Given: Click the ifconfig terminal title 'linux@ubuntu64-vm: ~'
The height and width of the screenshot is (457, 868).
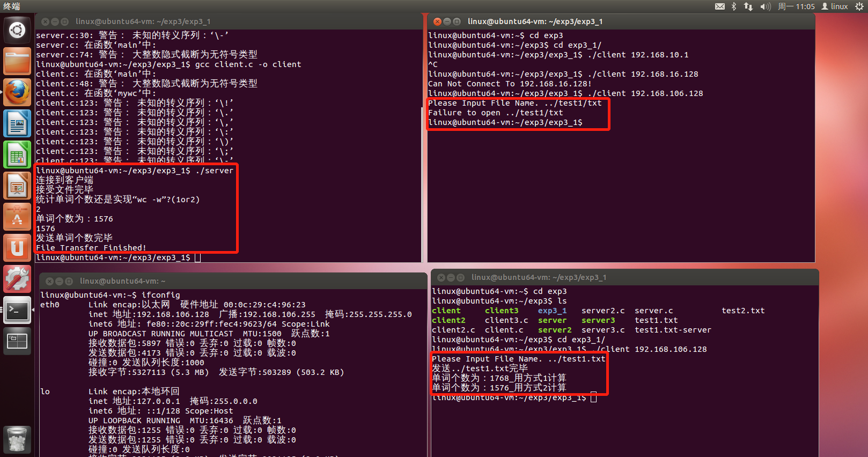Looking at the screenshot, I should click(x=122, y=281).
